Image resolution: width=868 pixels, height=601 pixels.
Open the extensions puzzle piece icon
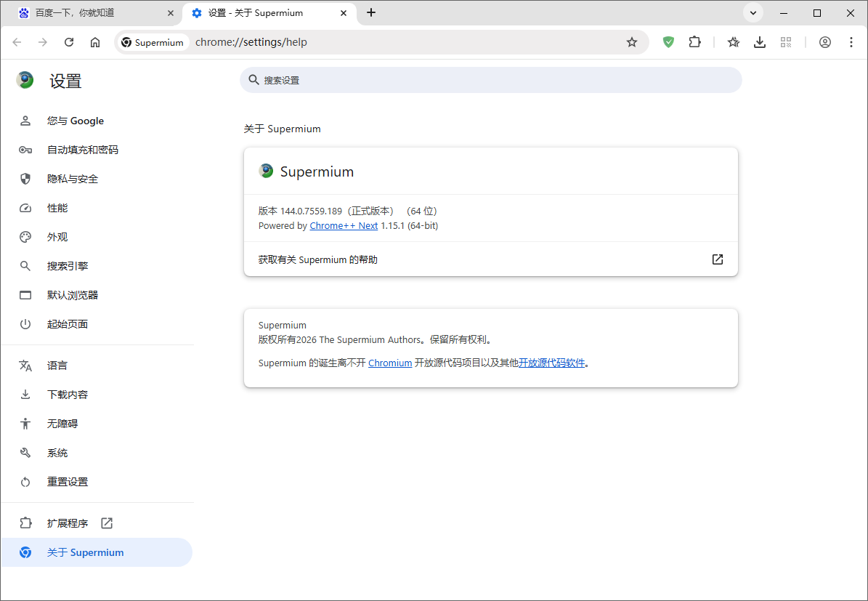(x=695, y=42)
